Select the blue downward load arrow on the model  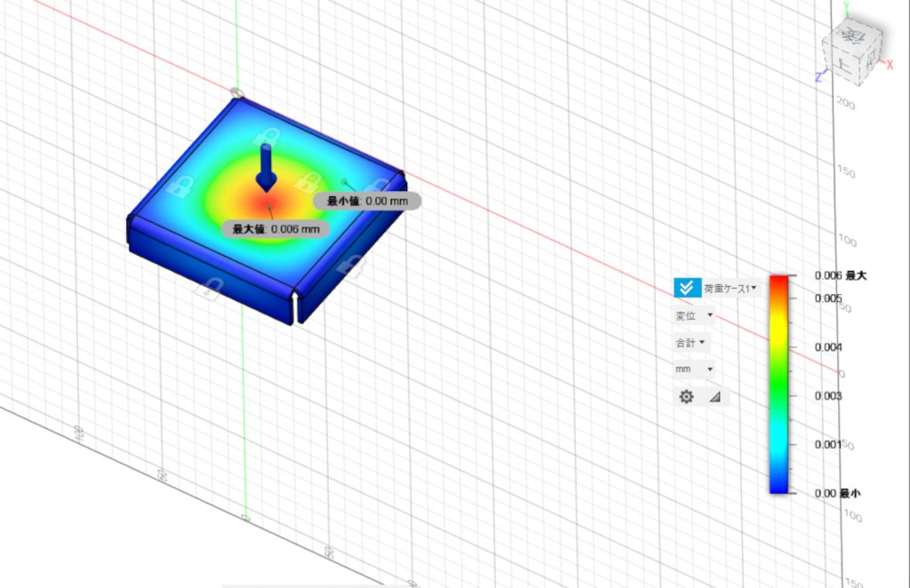coord(266,168)
